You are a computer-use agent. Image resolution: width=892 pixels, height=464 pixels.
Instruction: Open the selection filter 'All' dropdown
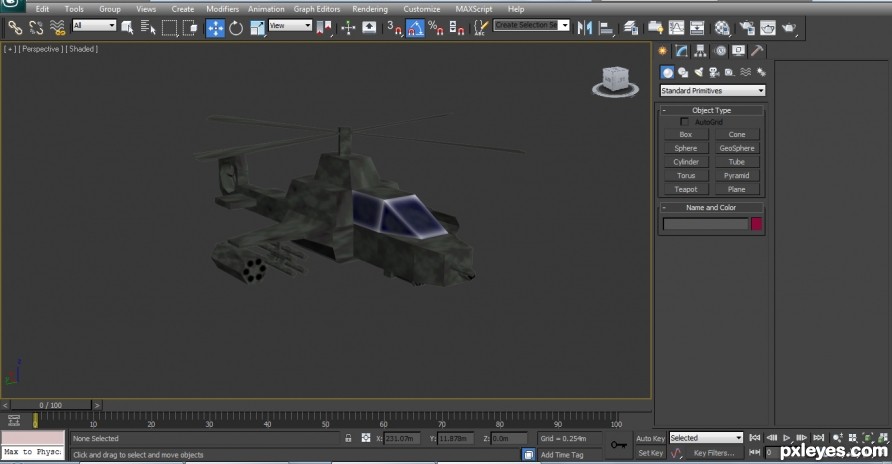coord(94,26)
